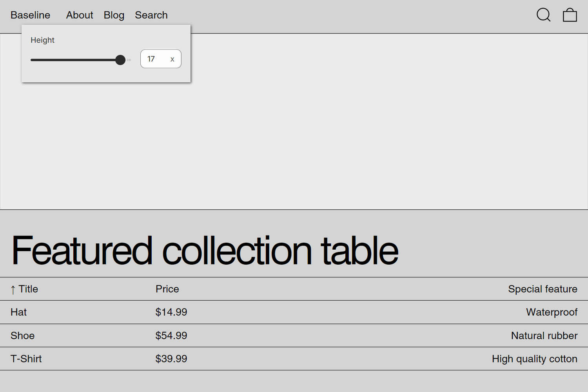
Task: Click the Special feature column header
Action: tap(543, 289)
